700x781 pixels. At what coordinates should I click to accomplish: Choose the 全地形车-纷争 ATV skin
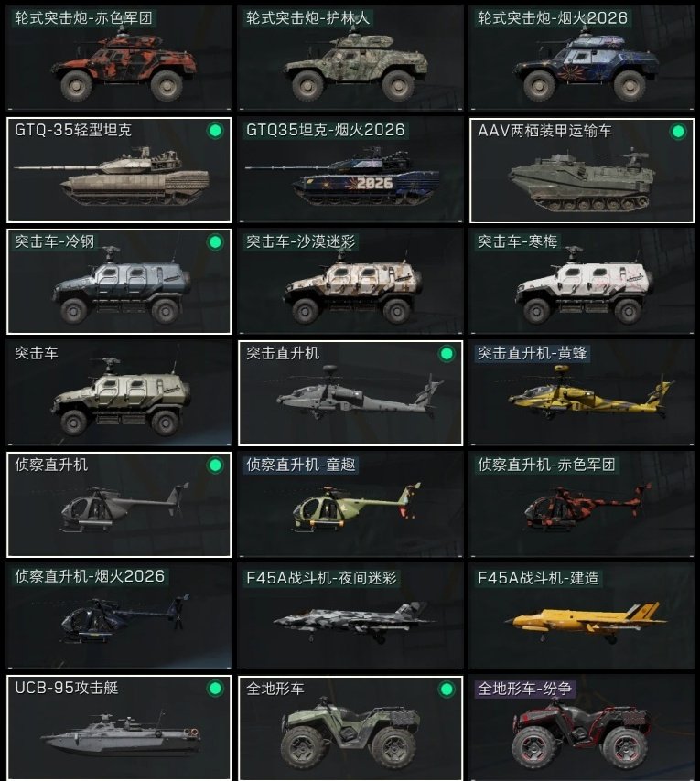pos(582,728)
